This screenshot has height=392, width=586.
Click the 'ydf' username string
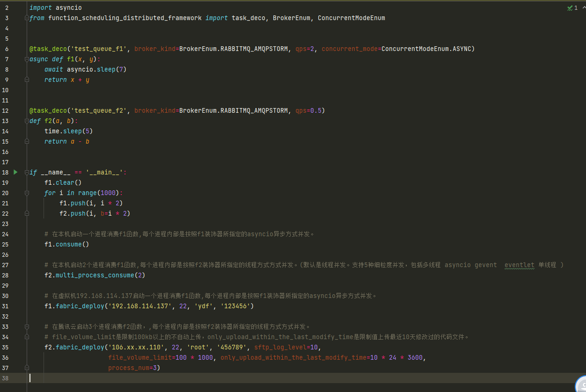204,306
